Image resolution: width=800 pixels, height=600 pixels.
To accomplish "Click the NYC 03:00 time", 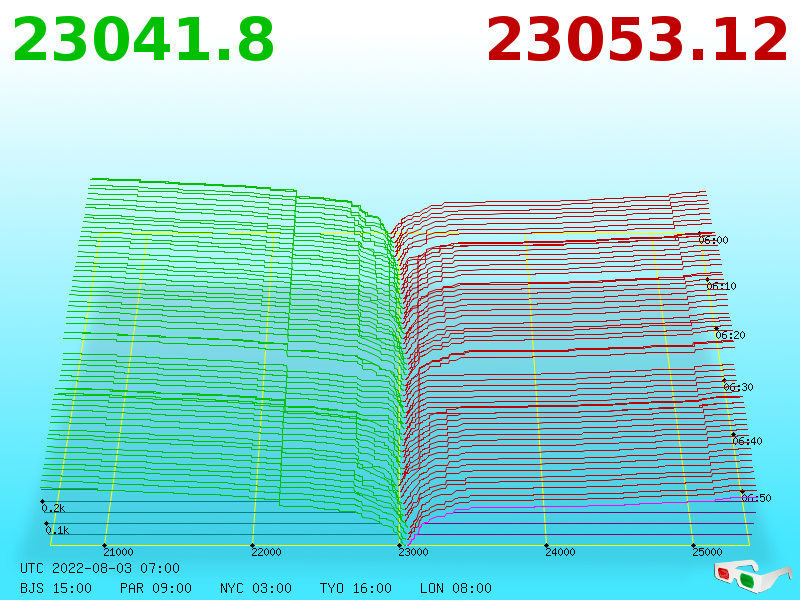I will 256,588.
